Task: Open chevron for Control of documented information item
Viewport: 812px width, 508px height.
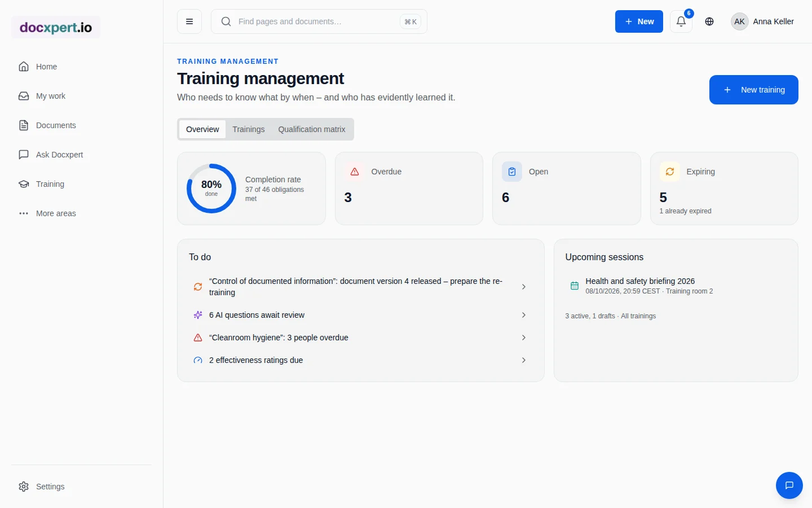Action: pos(524,287)
